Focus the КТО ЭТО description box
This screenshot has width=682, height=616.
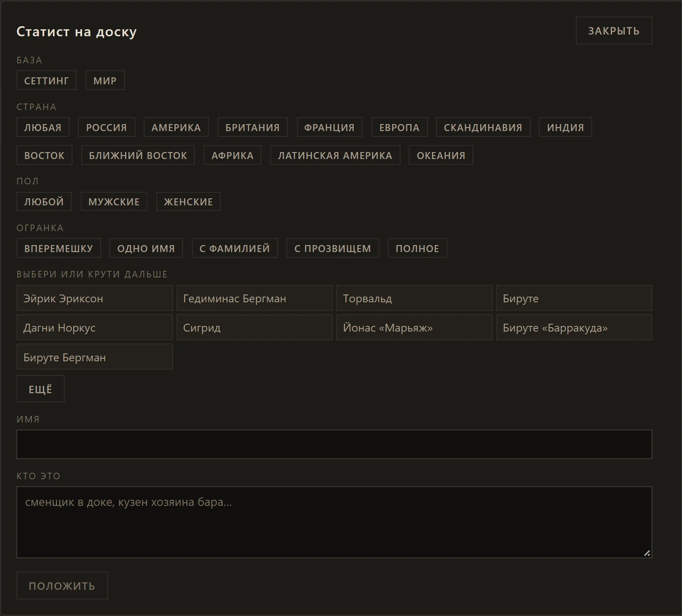334,522
